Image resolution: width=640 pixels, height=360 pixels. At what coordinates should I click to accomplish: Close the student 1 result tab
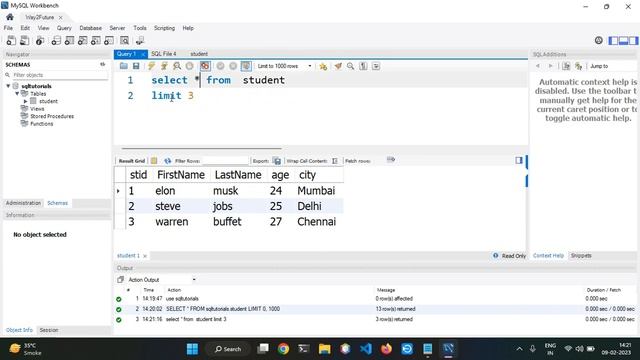pyautogui.click(x=145, y=256)
